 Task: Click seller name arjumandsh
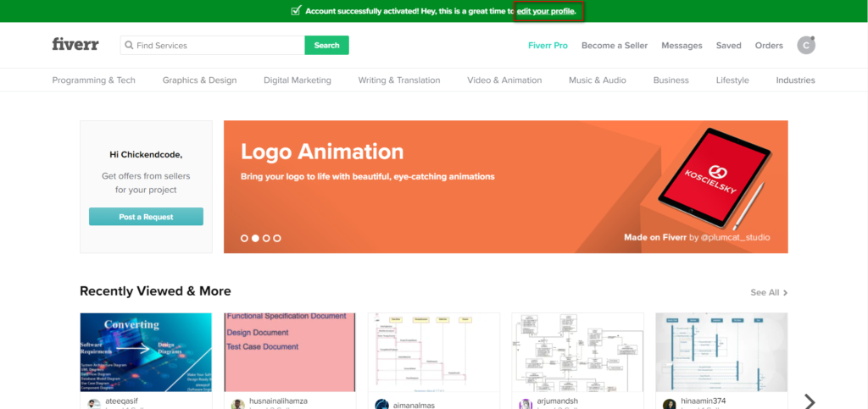click(558, 401)
